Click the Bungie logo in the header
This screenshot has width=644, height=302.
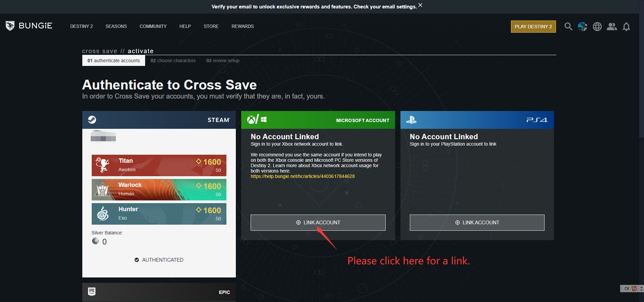(x=29, y=26)
